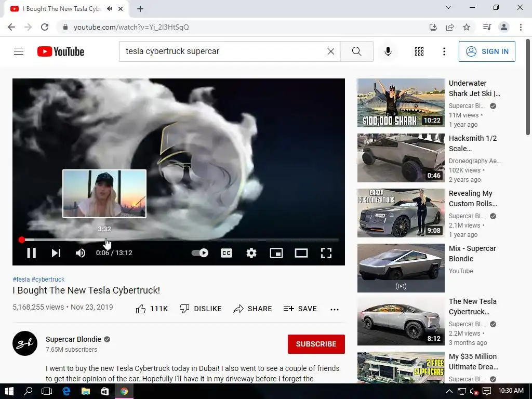Seek the video progress bar
The height and width of the screenshot is (399, 532).
coord(179,240)
